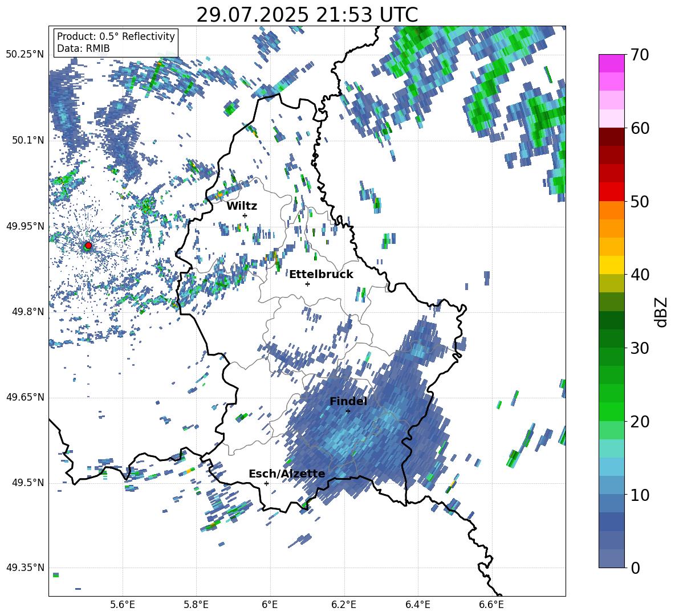Click the 49.95°N latitude label
Viewport: 675px width, 616px height.
pos(25,226)
